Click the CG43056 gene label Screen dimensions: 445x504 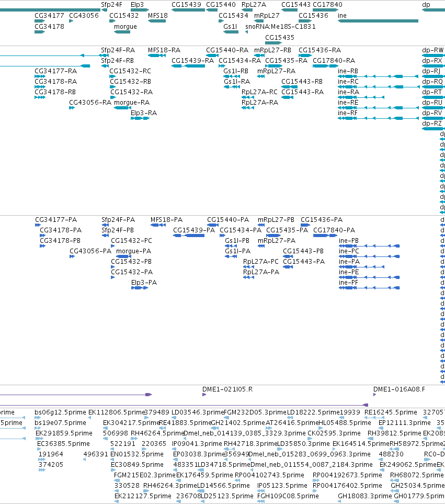[84, 15]
